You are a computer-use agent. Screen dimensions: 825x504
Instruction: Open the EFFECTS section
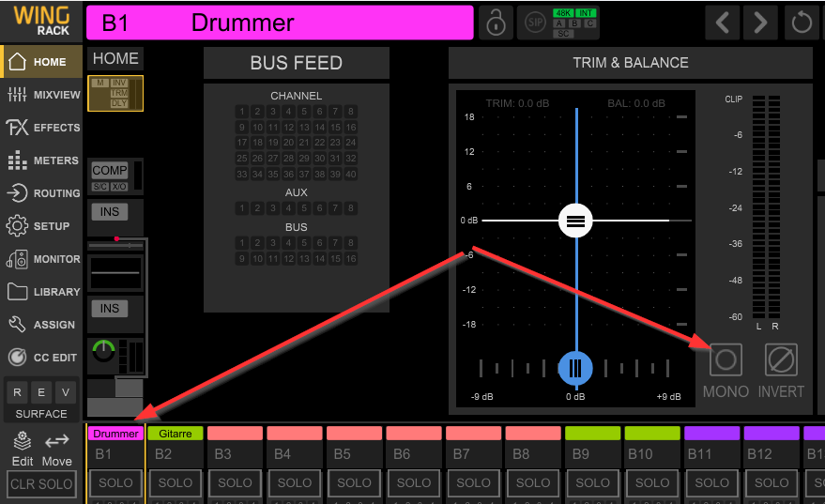click(x=41, y=128)
